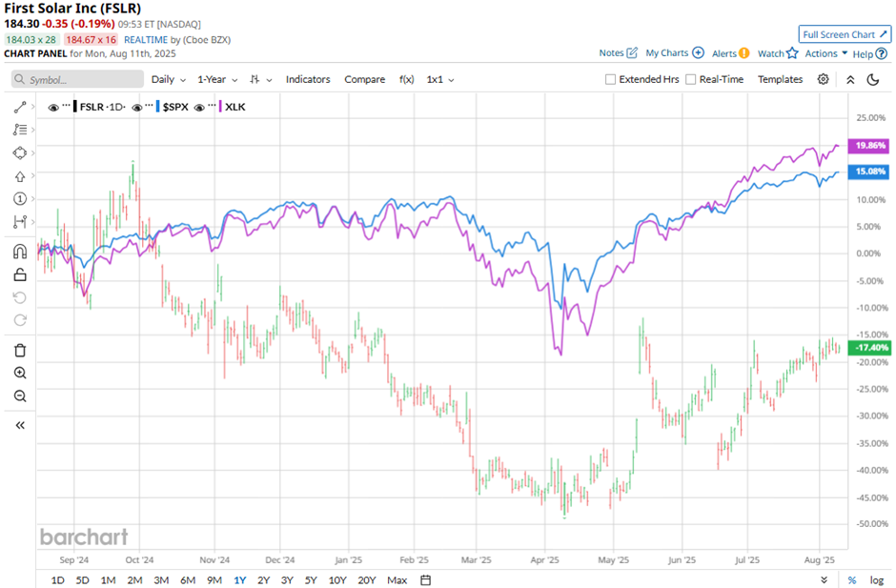
Task: Select the Max time range
Action: point(397,580)
